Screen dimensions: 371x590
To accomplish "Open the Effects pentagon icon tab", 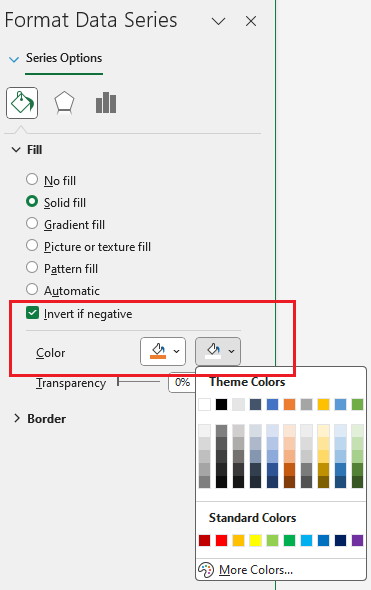I will click(64, 103).
